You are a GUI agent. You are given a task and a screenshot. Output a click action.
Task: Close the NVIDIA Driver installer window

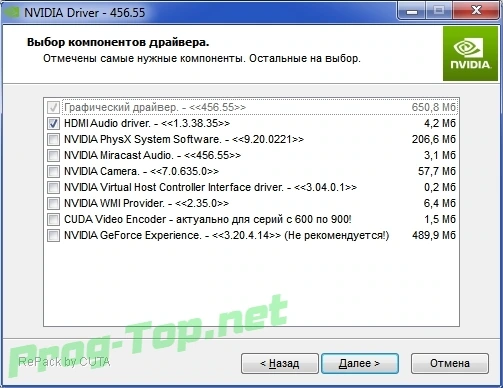476,12
